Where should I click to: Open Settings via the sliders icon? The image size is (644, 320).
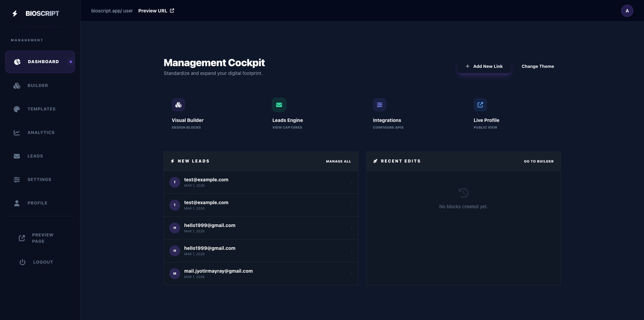pos(17,180)
